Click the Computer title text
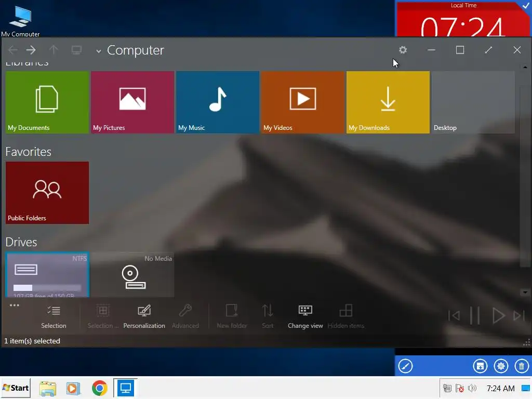The height and width of the screenshot is (399, 532). tap(136, 50)
